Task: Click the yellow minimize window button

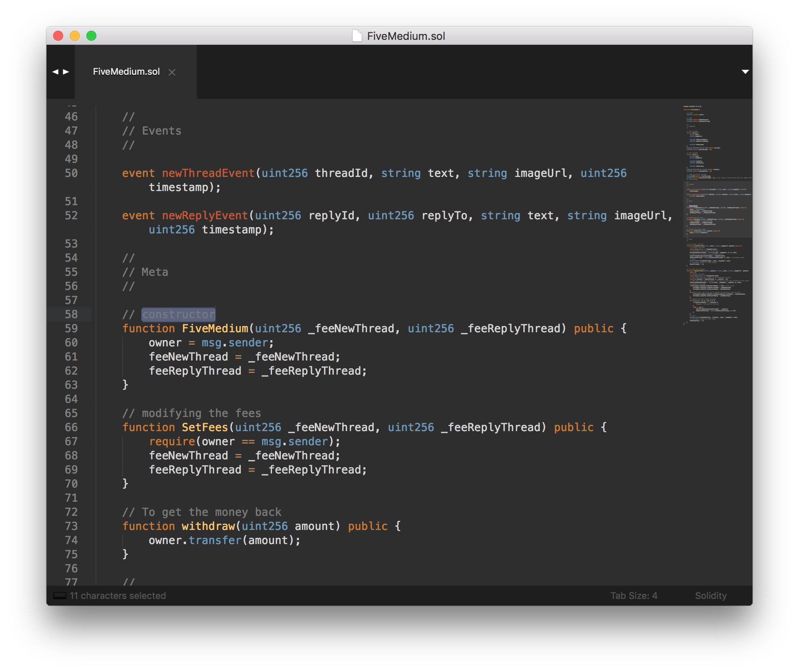Action: 75,36
